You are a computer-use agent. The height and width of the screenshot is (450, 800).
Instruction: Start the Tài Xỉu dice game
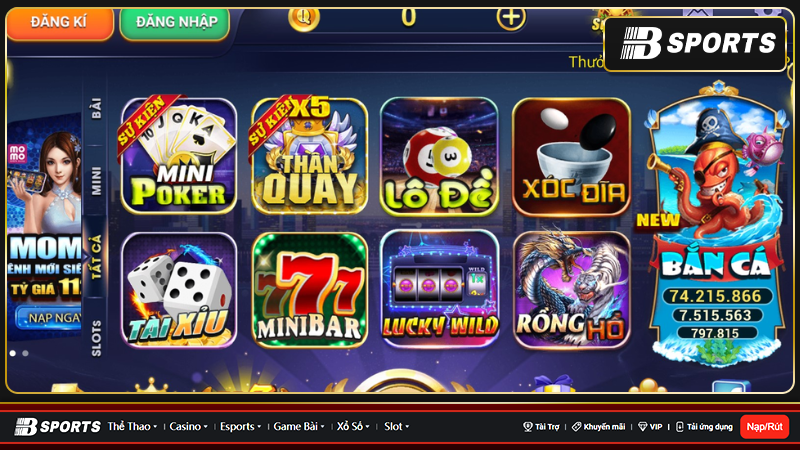coord(179,290)
